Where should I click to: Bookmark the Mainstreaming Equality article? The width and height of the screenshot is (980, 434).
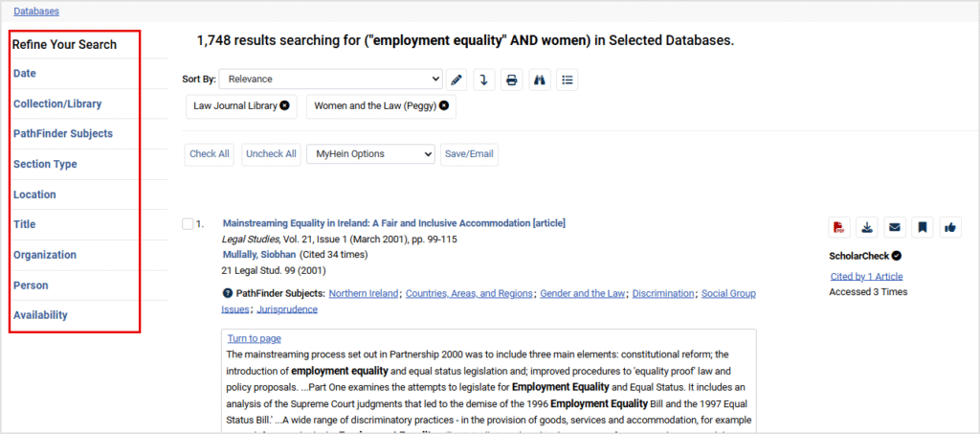click(x=923, y=227)
